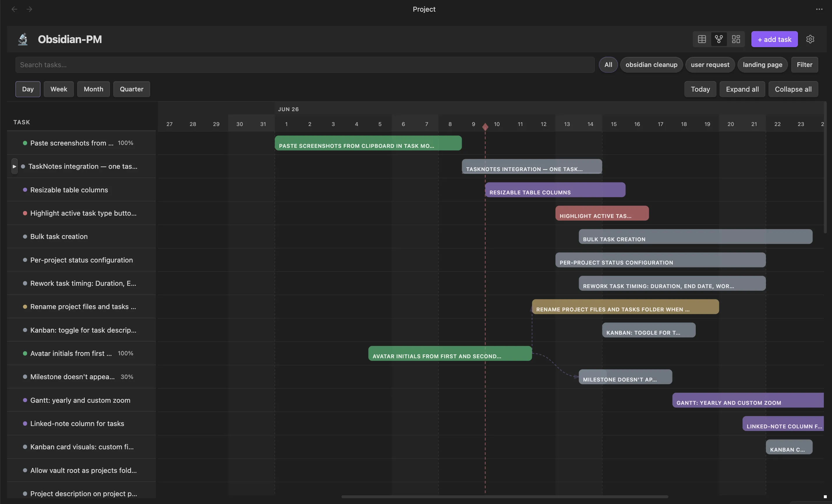Click the red status dot of Highlight active task type
832x504 pixels.
25,213
